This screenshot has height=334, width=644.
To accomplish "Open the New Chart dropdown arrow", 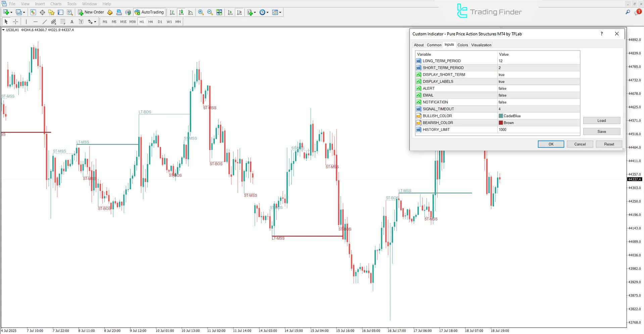I will click(x=11, y=12).
